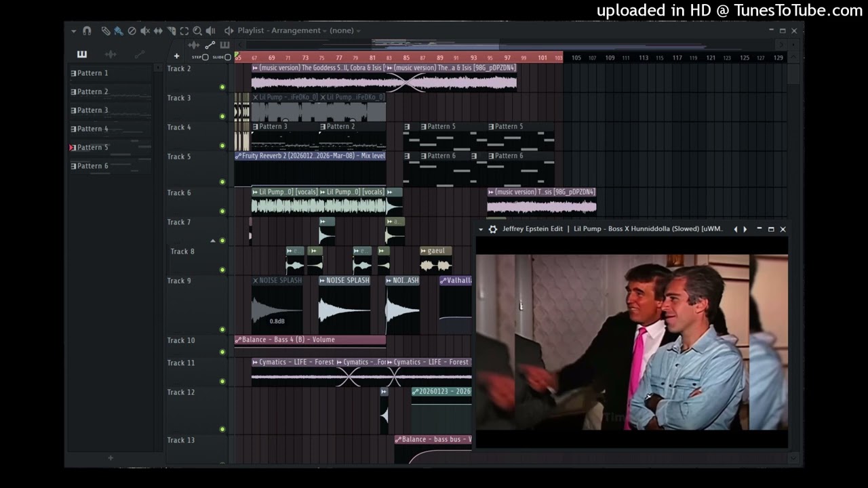Select Pattern 4 in the picker
868x488 pixels.
(109, 129)
